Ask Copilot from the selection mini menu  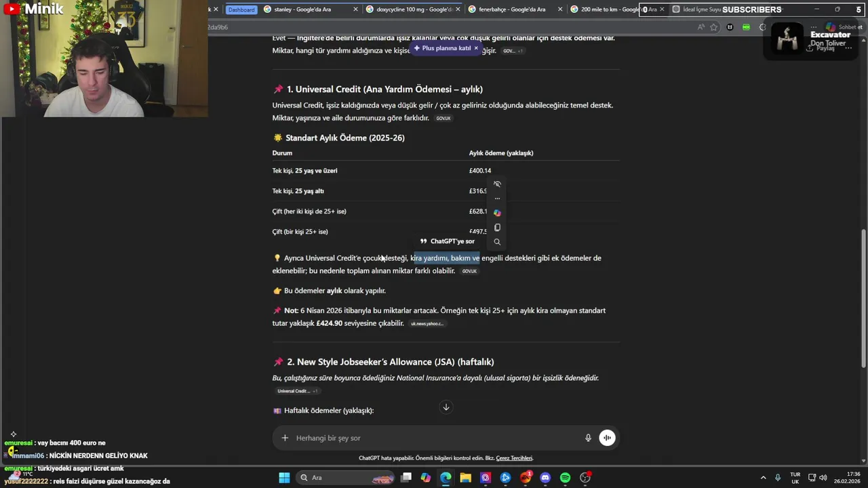pos(497,213)
